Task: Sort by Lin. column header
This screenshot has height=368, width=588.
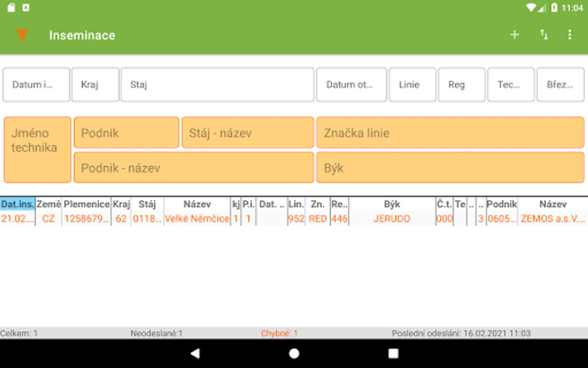Action: point(296,204)
